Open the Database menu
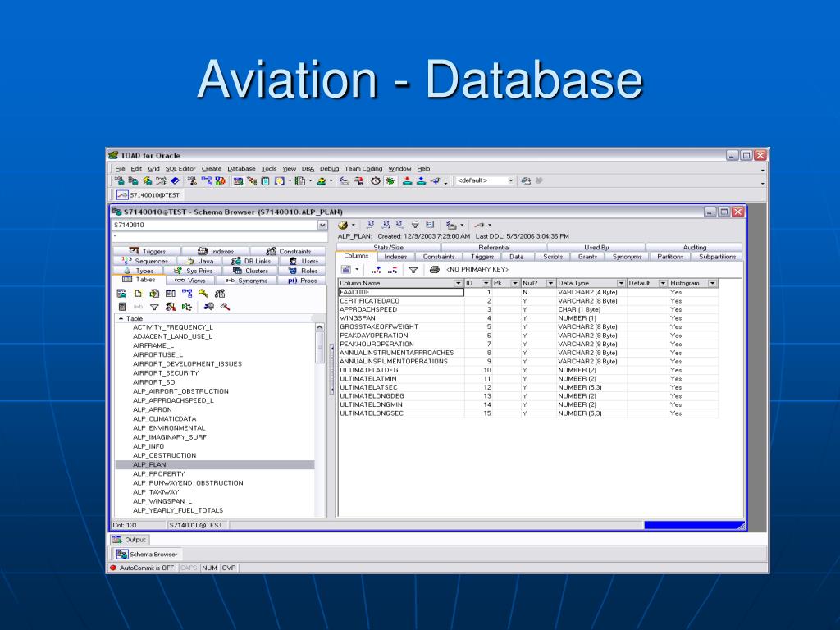The width and height of the screenshot is (840, 630). (241, 169)
